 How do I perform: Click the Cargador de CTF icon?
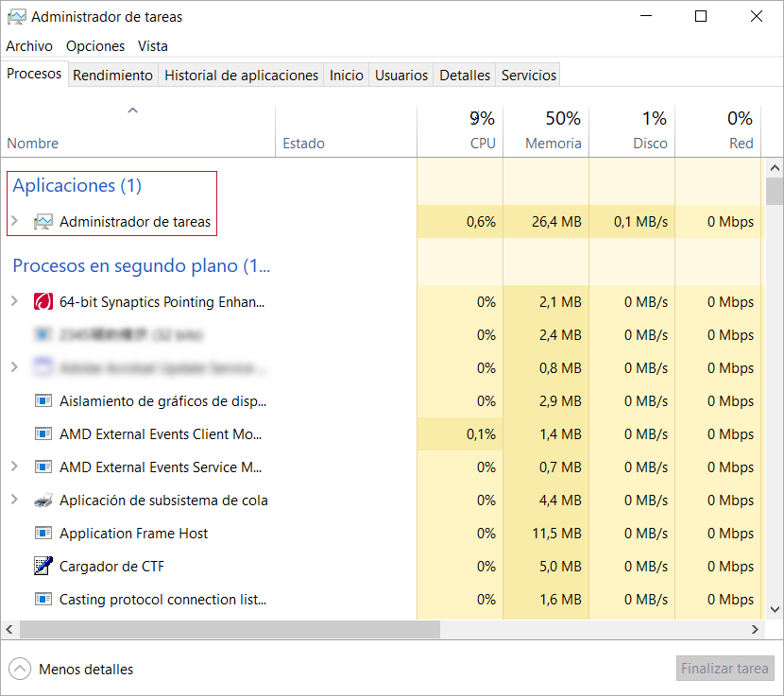click(x=43, y=566)
